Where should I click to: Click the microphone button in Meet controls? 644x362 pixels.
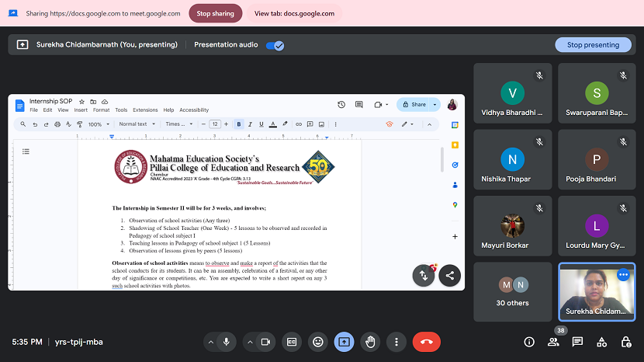227,341
